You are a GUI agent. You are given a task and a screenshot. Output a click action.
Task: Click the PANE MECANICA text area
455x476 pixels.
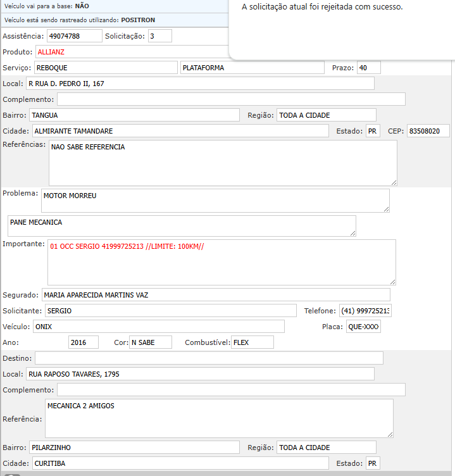(x=182, y=226)
